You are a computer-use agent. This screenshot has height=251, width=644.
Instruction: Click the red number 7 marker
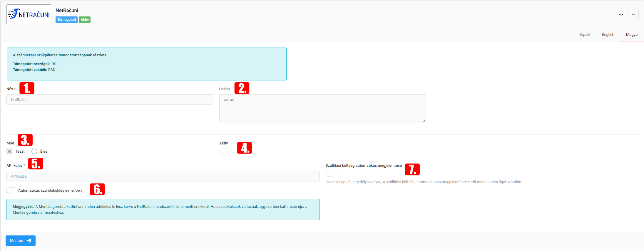click(412, 169)
